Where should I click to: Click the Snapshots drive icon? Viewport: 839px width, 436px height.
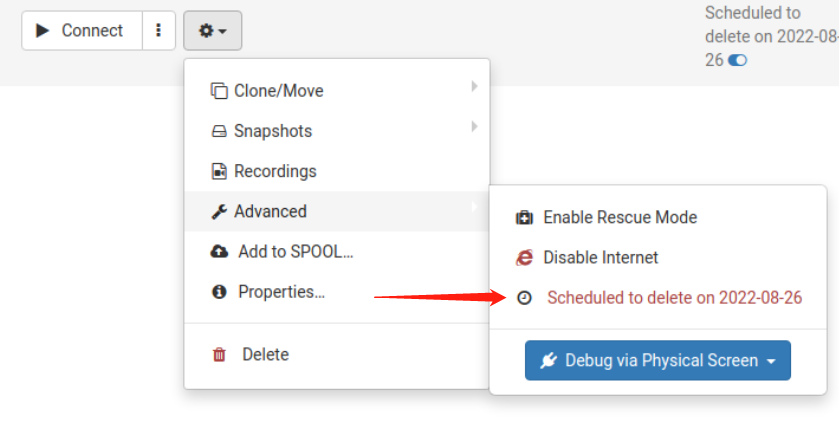coord(219,131)
